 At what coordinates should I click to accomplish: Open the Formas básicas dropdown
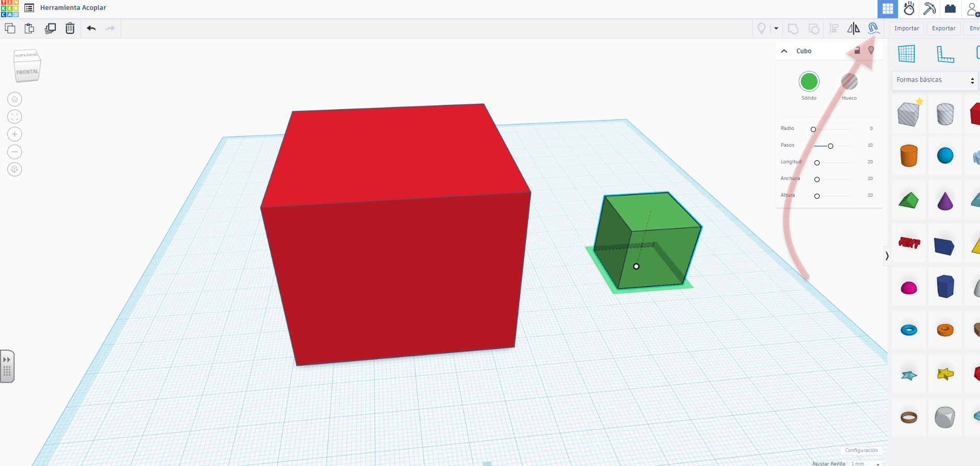coord(935,80)
